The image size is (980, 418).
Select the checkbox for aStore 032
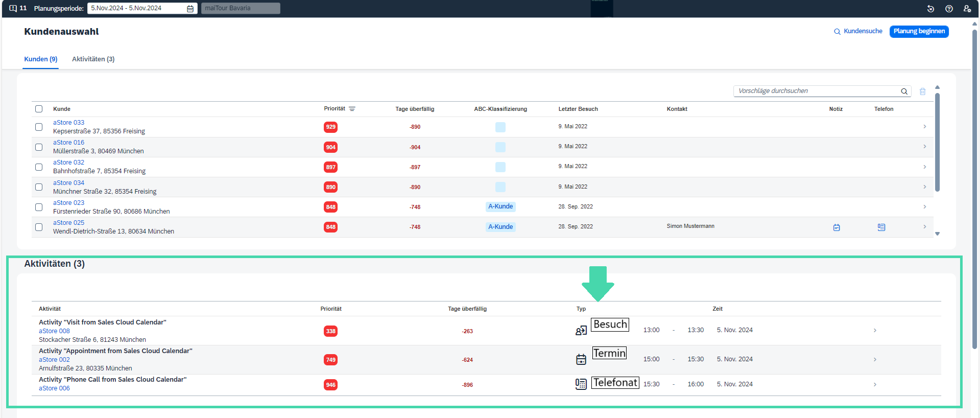tap(39, 167)
